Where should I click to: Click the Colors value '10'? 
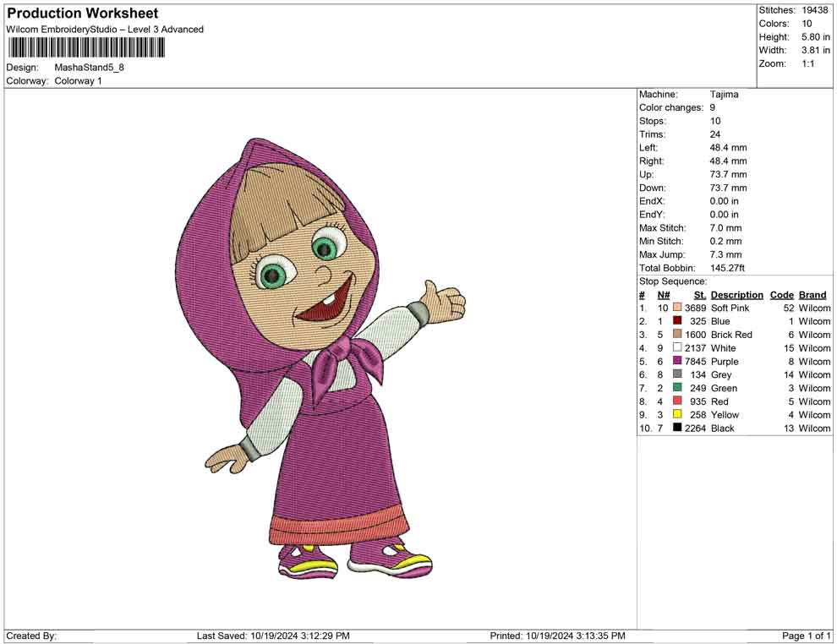(x=807, y=24)
